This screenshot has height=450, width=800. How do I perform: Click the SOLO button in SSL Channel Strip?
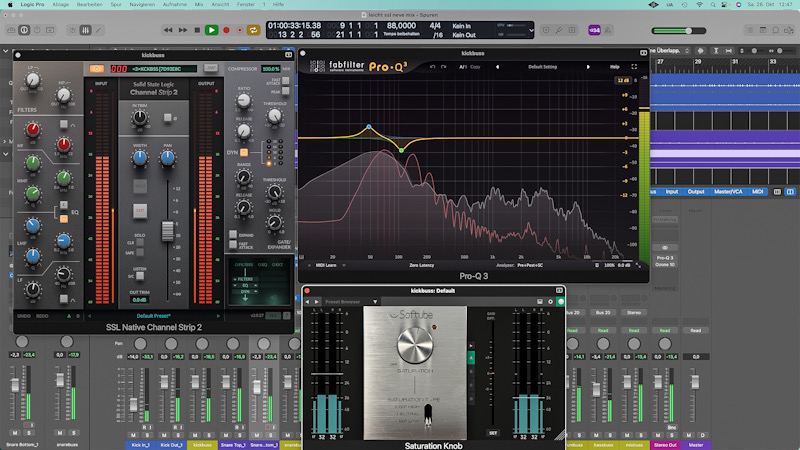(x=140, y=186)
